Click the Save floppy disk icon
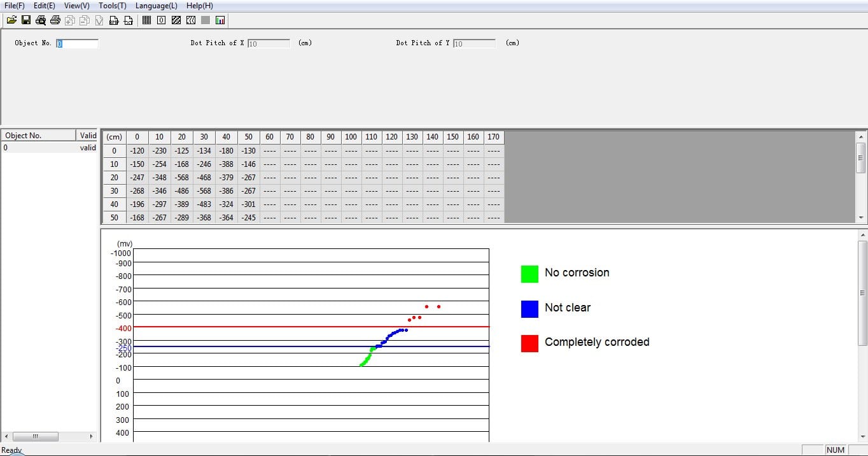This screenshot has height=456, width=868. point(26,20)
